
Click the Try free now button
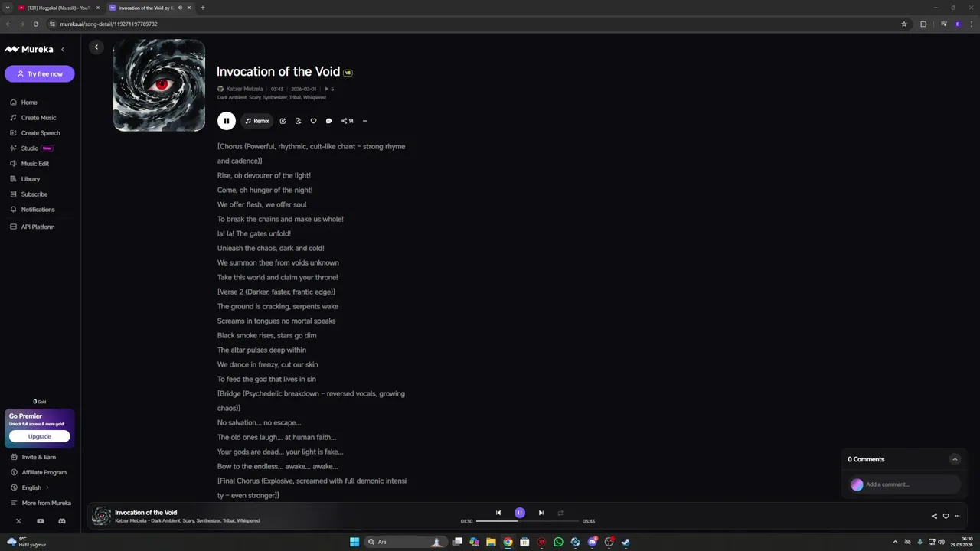point(40,73)
